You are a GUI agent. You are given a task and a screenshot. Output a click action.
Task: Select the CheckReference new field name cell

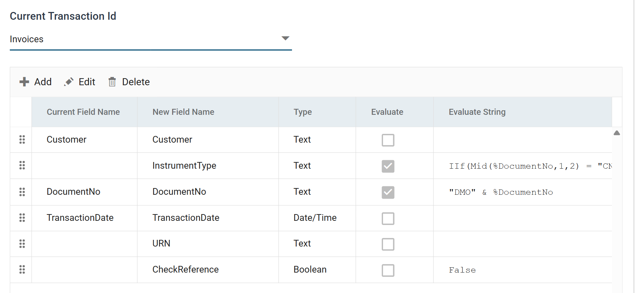point(208,269)
